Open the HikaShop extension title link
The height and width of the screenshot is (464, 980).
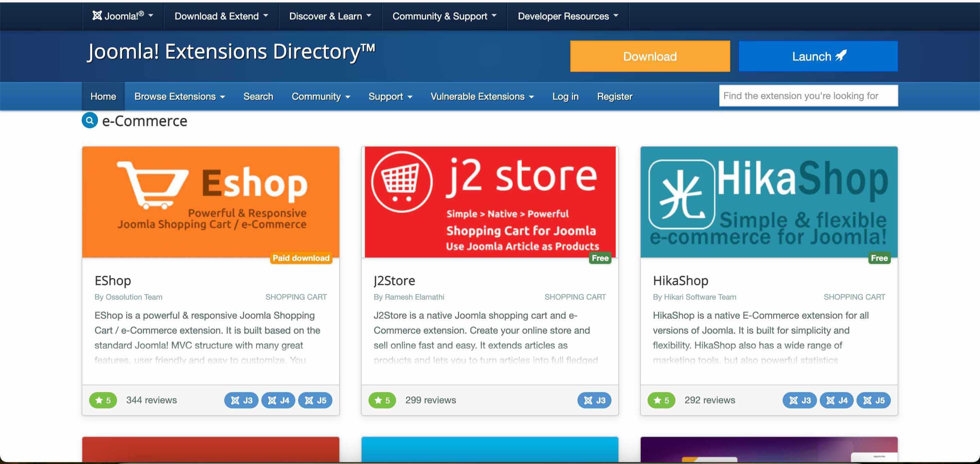[681, 280]
